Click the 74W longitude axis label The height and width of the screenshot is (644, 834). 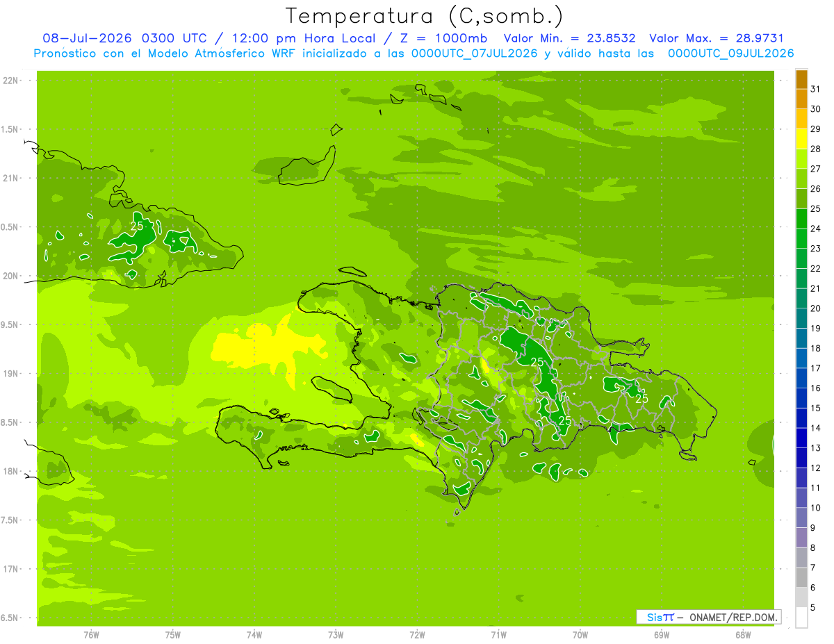point(254,635)
